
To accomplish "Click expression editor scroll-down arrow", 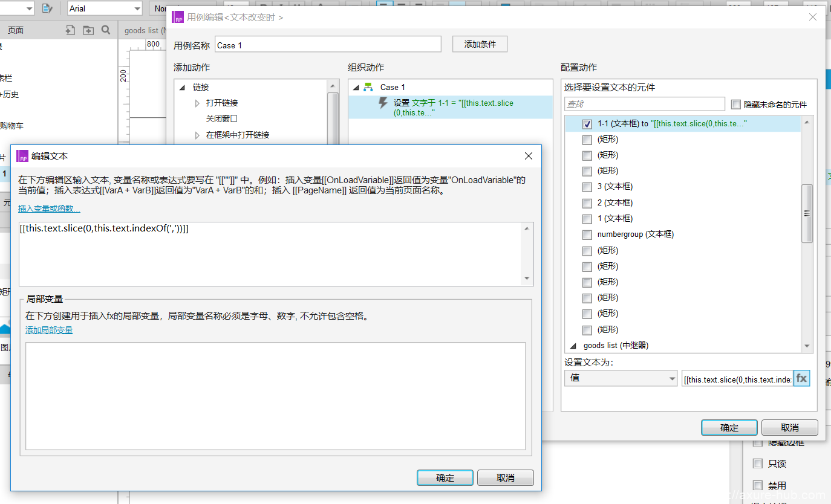I will (x=527, y=279).
